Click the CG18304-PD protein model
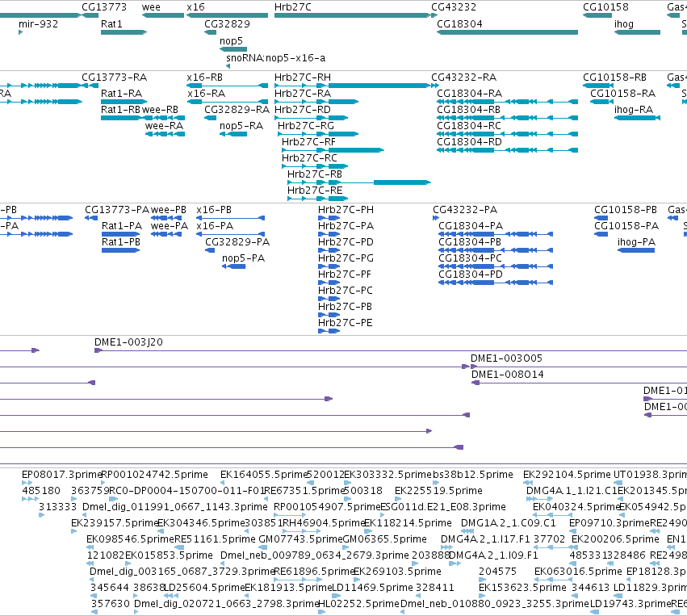The height and width of the screenshot is (616, 687). (496, 283)
